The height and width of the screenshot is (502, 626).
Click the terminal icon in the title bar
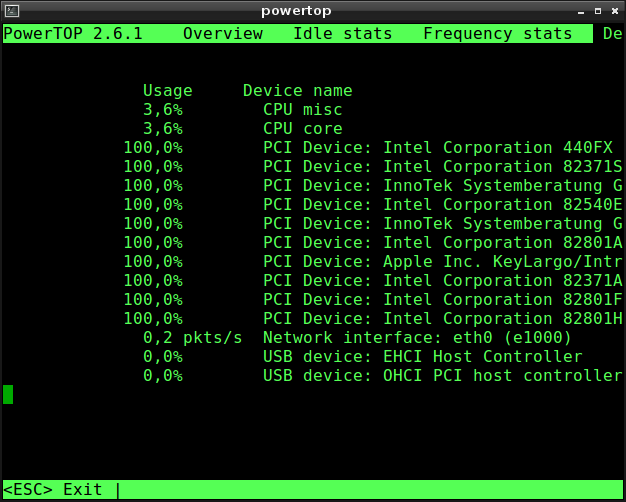[x=12, y=11]
